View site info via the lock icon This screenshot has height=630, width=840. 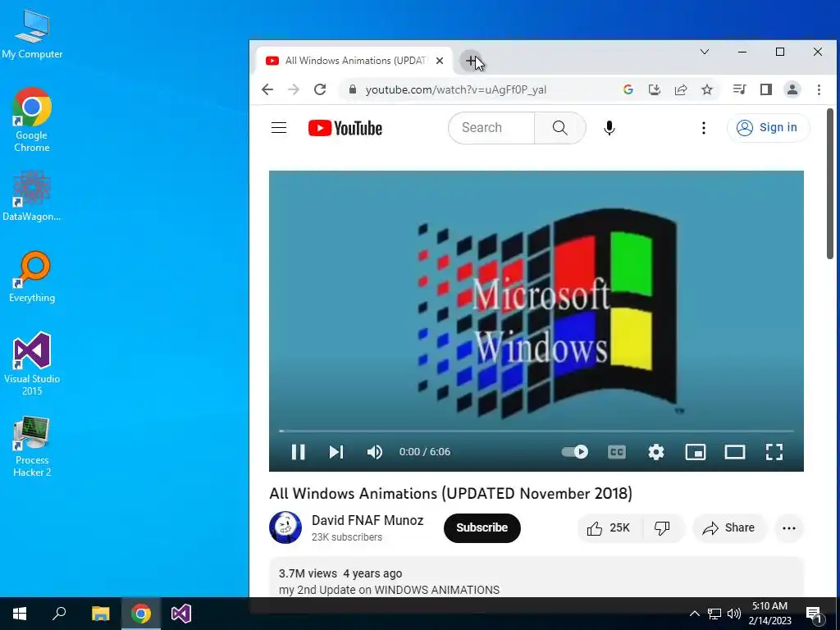point(352,89)
